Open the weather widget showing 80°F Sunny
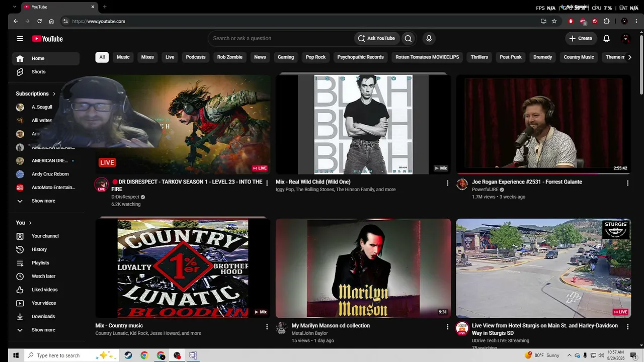Viewport: 644px width, 362px height. click(x=542, y=355)
